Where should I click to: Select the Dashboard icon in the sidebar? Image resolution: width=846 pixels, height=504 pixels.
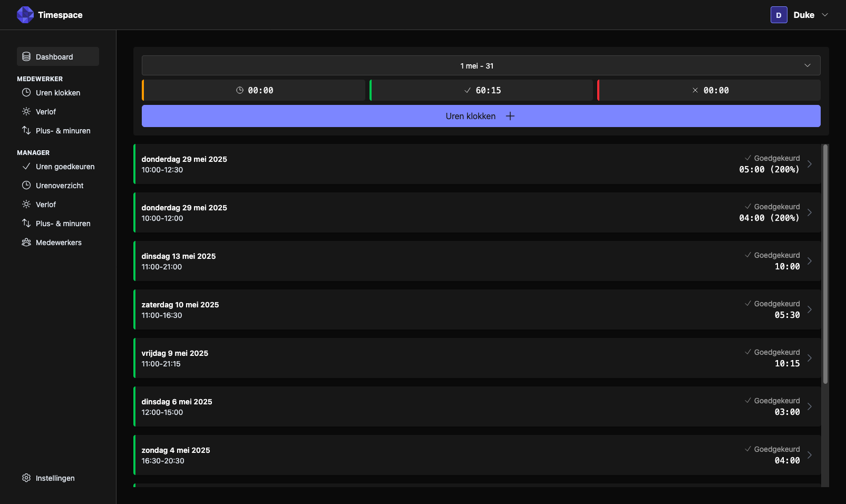[x=26, y=56]
